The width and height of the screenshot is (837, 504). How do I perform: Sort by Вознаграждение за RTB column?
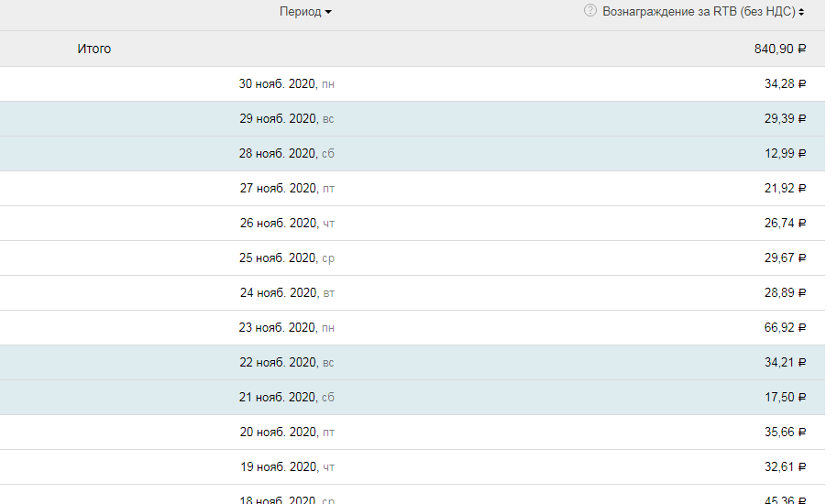tap(703, 12)
